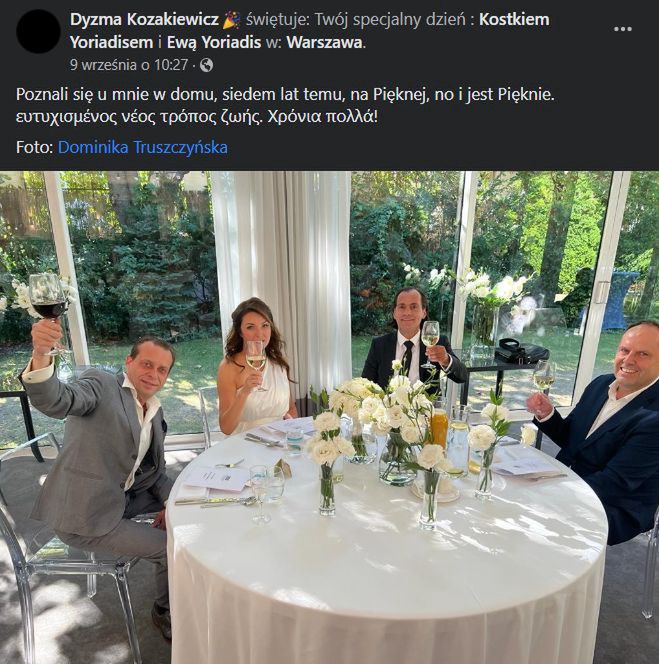The height and width of the screenshot is (664, 659).
Task: Click the black circular profile avatar
Action: click(39, 32)
